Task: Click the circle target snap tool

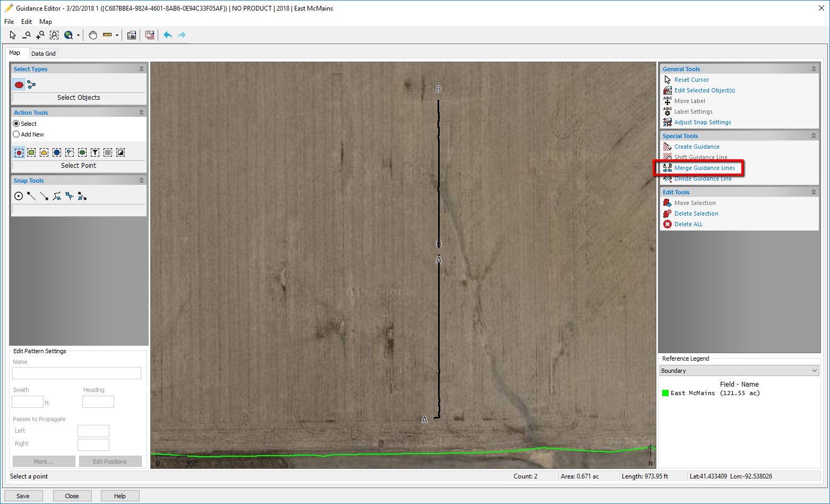Action: pyautogui.click(x=19, y=196)
